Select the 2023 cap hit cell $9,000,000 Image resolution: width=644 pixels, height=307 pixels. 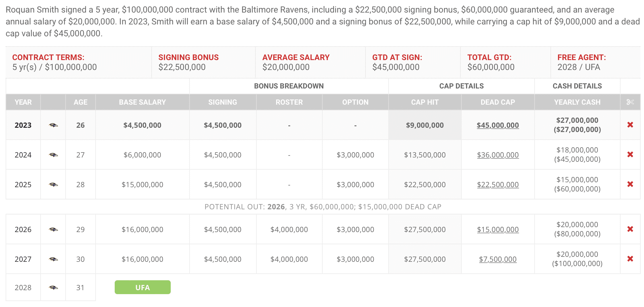(x=425, y=125)
